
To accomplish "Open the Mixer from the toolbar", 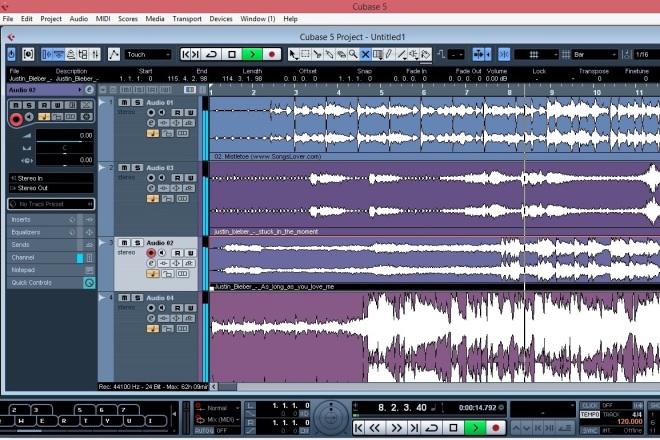I will 96,54.
